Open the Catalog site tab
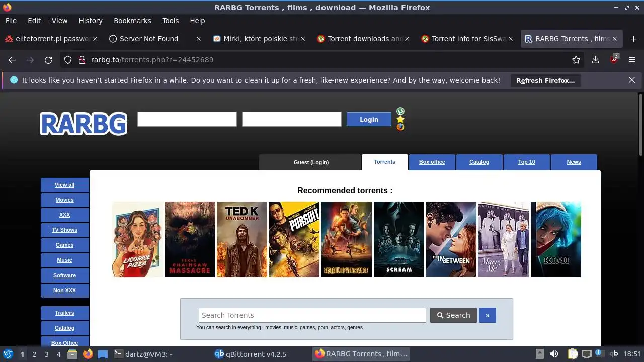The width and height of the screenshot is (644, 362). [x=479, y=162]
